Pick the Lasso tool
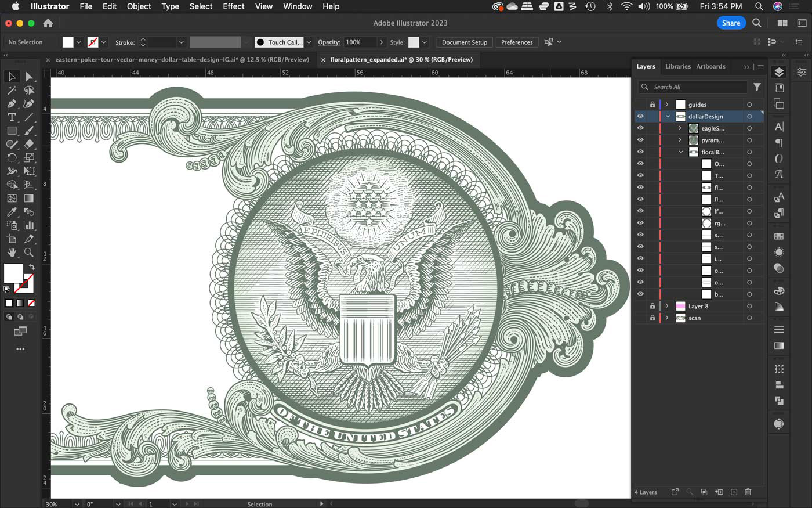812x508 pixels. click(29, 90)
